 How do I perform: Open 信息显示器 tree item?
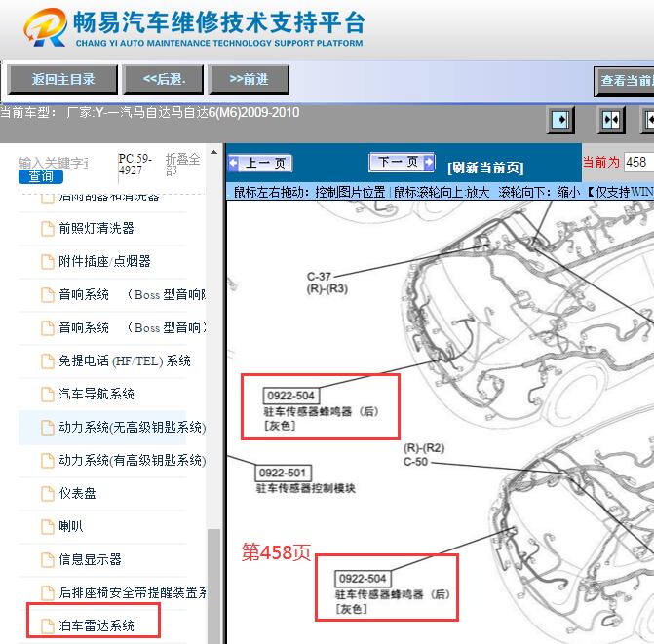click(90, 559)
